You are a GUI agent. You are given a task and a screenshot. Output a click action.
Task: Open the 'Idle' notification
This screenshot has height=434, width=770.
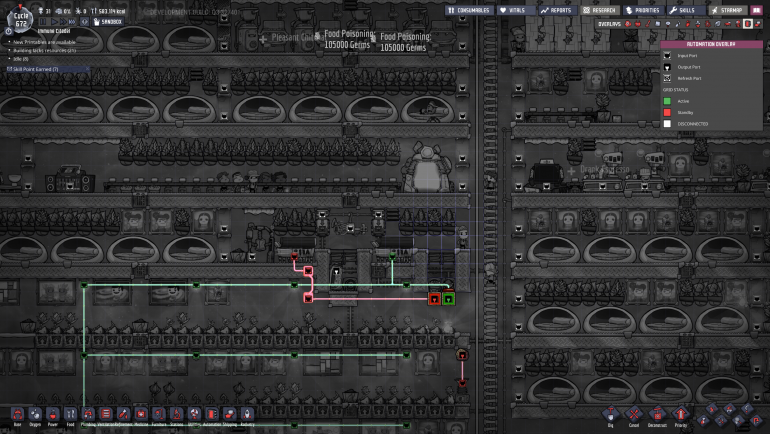pos(21,59)
